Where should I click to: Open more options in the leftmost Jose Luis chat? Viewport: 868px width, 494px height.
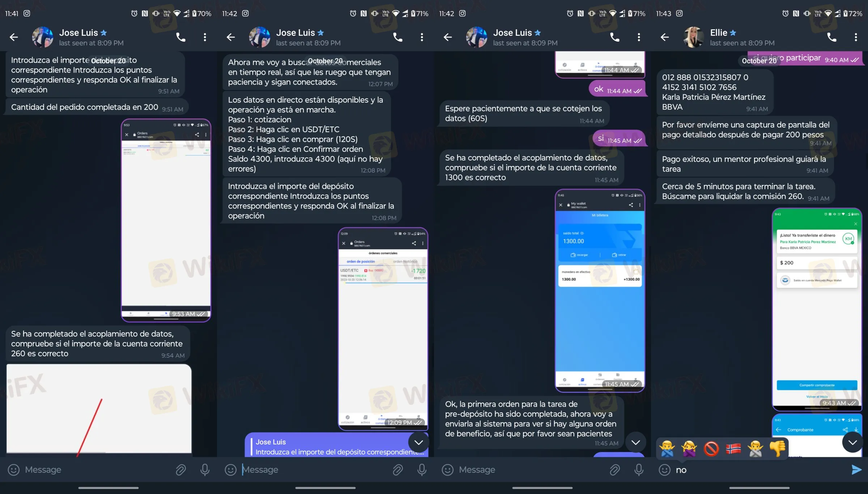tap(205, 37)
